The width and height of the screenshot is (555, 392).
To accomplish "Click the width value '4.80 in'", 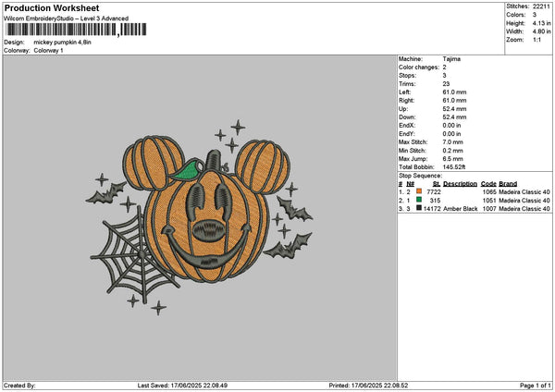I will (541, 31).
